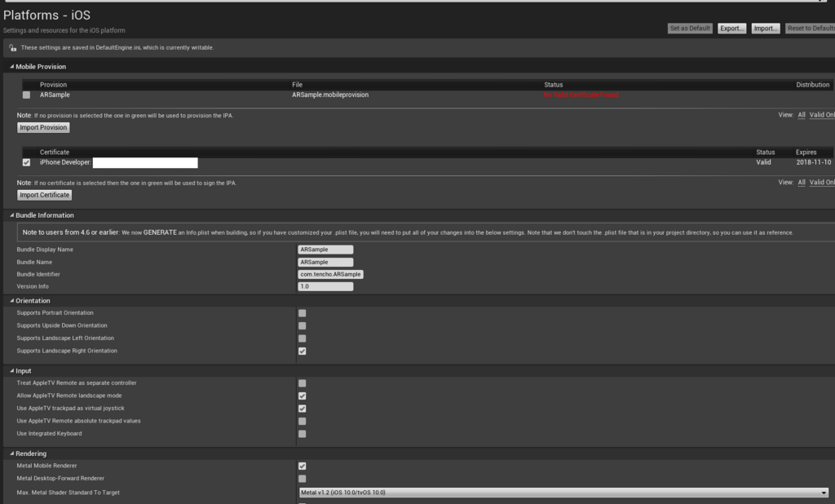Click the Import Certificate button
Image resolution: width=835 pixels, height=504 pixels.
(44, 195)
